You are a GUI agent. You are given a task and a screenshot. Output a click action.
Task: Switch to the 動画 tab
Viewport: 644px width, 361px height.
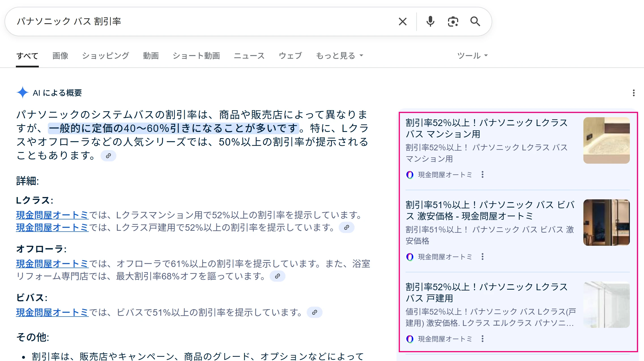(x=151, y=56)
